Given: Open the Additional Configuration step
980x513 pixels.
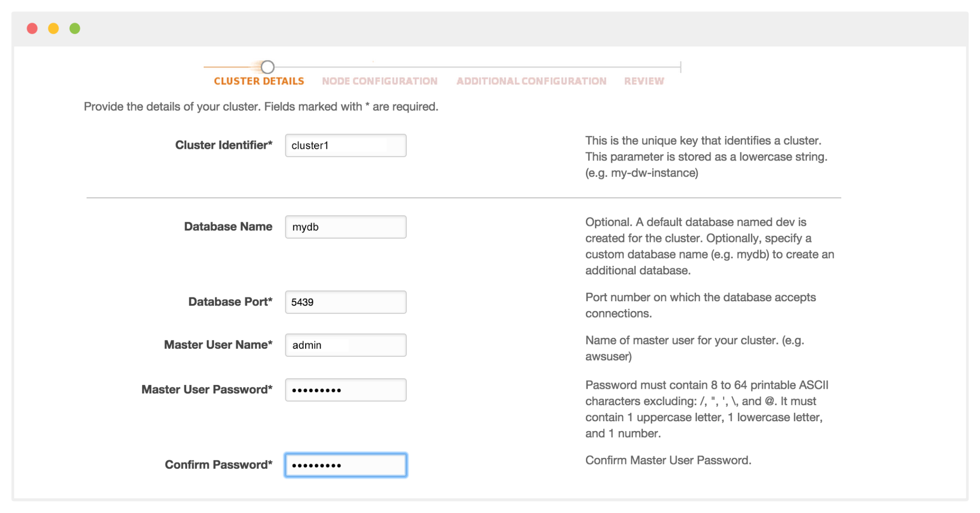Looking at the screenshot, I should click(x=531, y=80).
